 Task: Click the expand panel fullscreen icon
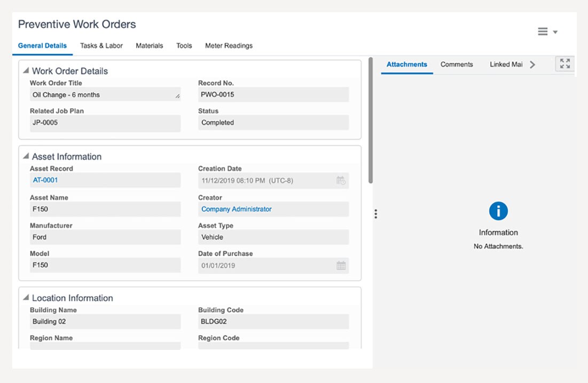click(565, 64)
